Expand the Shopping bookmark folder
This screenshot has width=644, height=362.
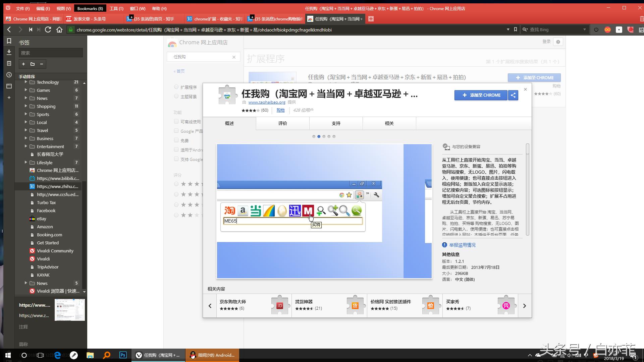[26, 106]
